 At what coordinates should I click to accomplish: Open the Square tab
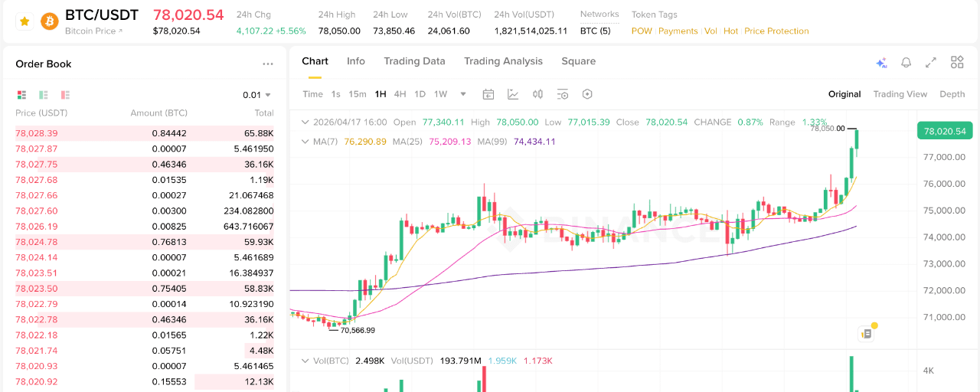pyautogui.click(x=578, y=61)
